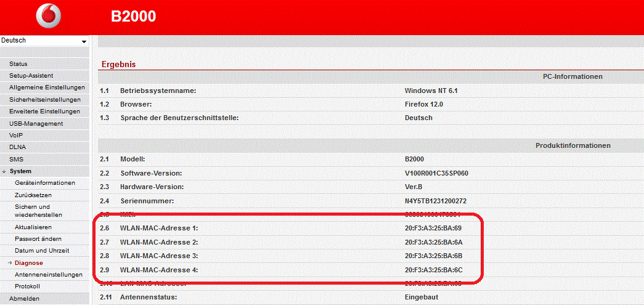Click the Vodafone logo icon
Image resolution: width=644 pixels, height=305 pixels.
[x=49, y=17]
